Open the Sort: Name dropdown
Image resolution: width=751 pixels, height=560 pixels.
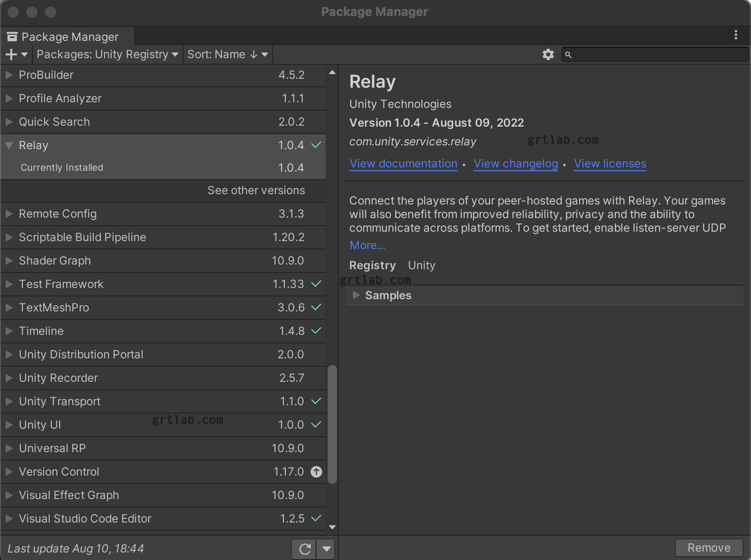click(228, 54)
